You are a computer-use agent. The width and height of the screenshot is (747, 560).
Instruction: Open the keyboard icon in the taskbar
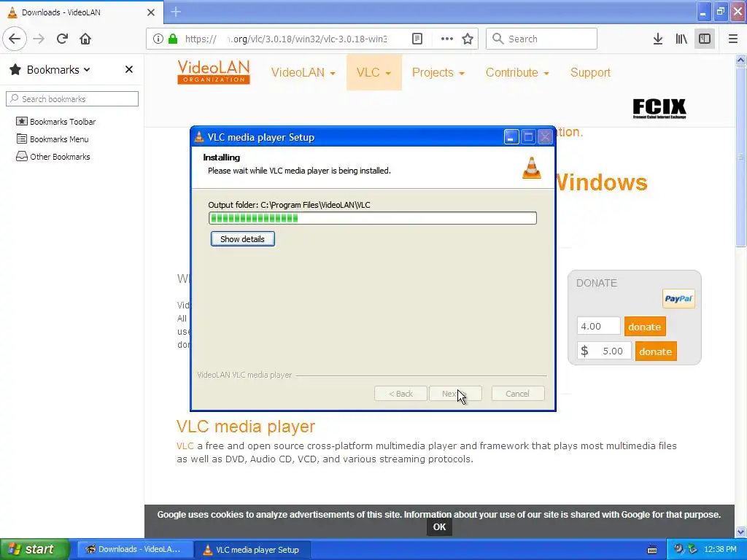[652, 550]
